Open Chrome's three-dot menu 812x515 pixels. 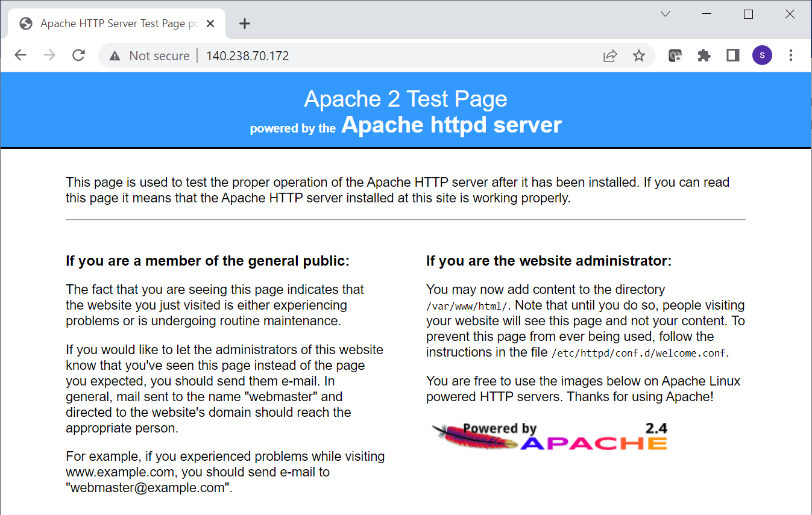[791, 55]
